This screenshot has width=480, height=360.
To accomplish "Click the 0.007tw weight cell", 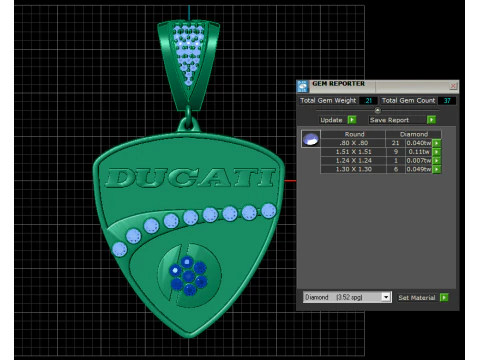I will 419,160.
